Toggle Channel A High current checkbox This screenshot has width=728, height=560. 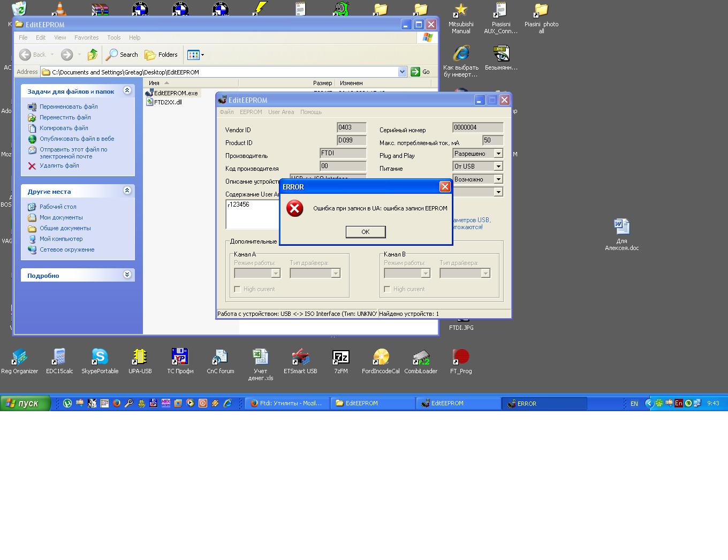click(237, 289)
